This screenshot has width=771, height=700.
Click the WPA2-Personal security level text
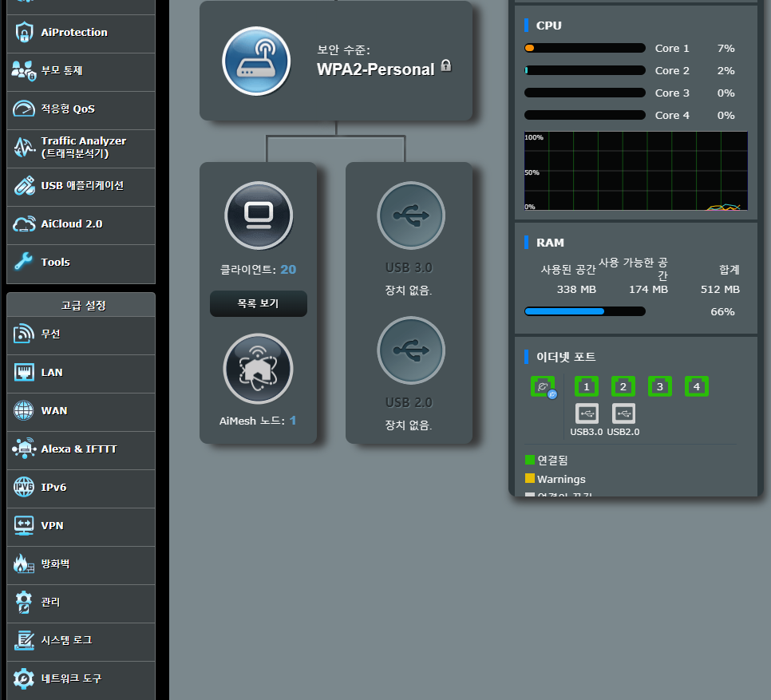pyautogui.click(x=376, y=69)
